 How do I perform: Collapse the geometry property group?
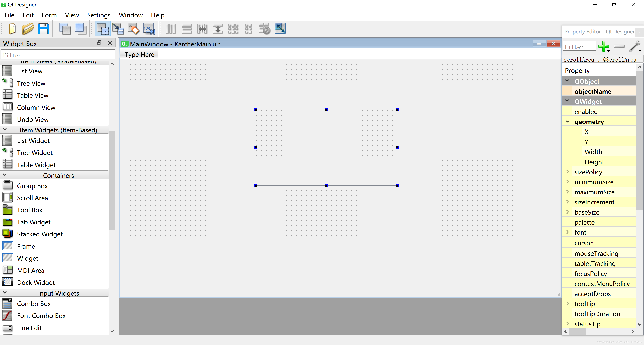pyautogui.click(x=568, y=121)
